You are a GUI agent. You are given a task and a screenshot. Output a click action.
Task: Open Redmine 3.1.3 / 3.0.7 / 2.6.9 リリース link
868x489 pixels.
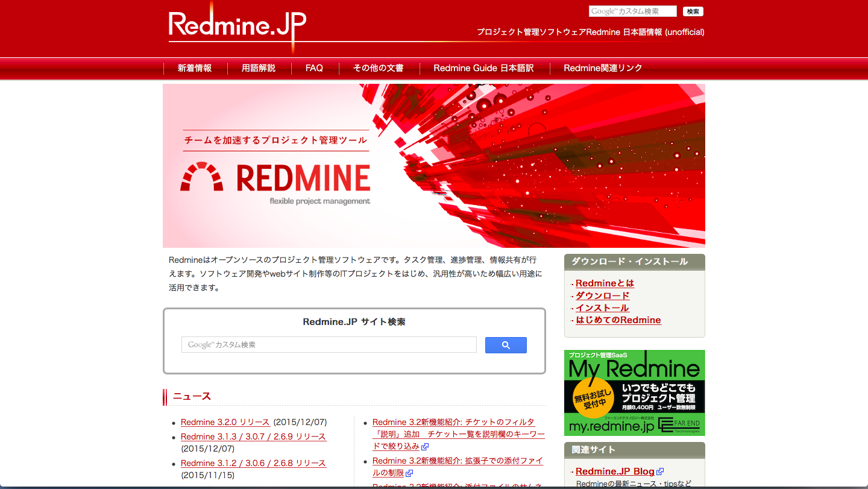point(253,437)
